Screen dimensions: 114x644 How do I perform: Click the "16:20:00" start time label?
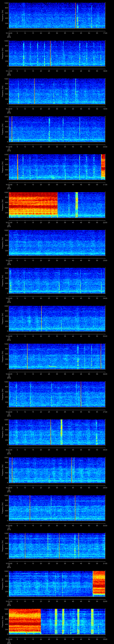click(9, 184)
